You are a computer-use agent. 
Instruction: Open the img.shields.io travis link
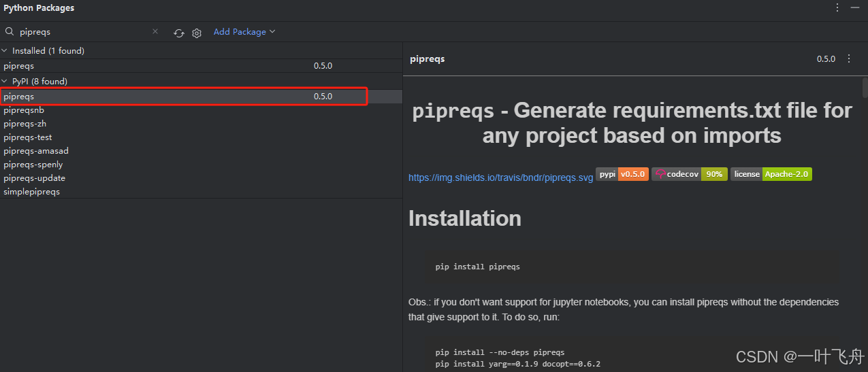tap(500, 177)
